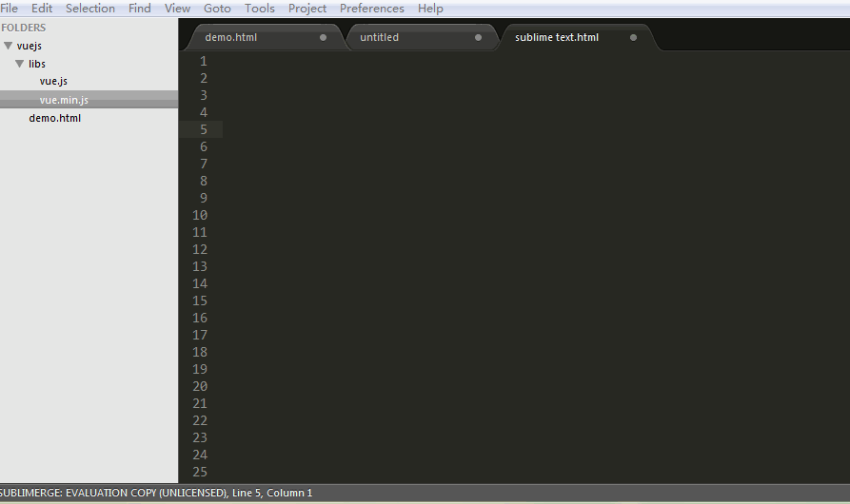The width and height of the screenshot is (850, 504).
Task: Open the Tools menu
Action: coord(260,9)
